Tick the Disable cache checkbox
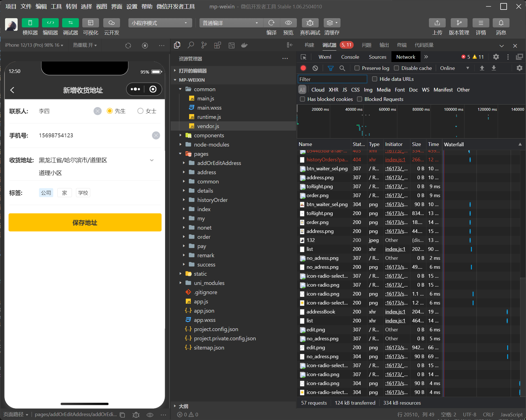 click(396, 68)
